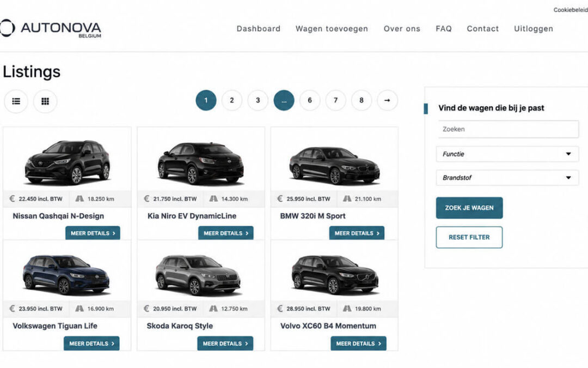The image size is (588, 368).
Task: Click the Nissan Qashqai car image
Action: coord(68,162)
